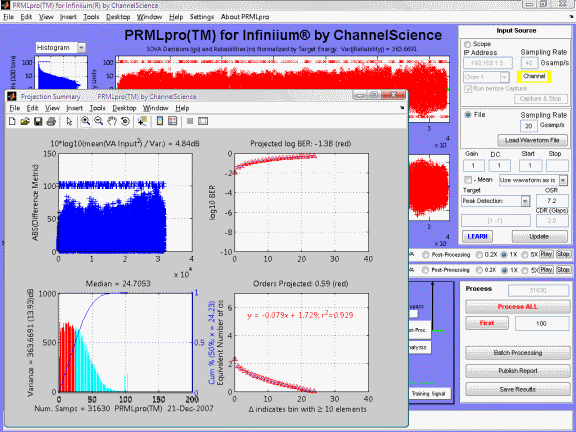Click the Stop sample input field
The image size is (576, 432).
click(x=557, y=166)
